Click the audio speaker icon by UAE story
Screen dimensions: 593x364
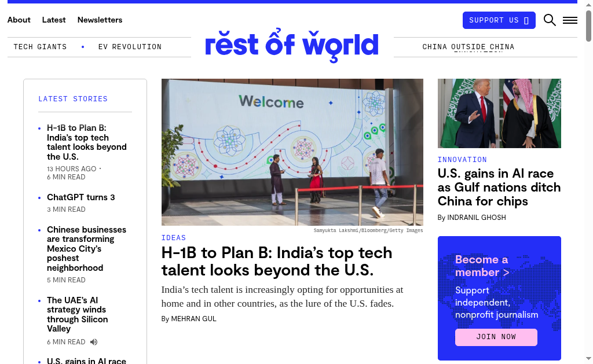(94, 342)
